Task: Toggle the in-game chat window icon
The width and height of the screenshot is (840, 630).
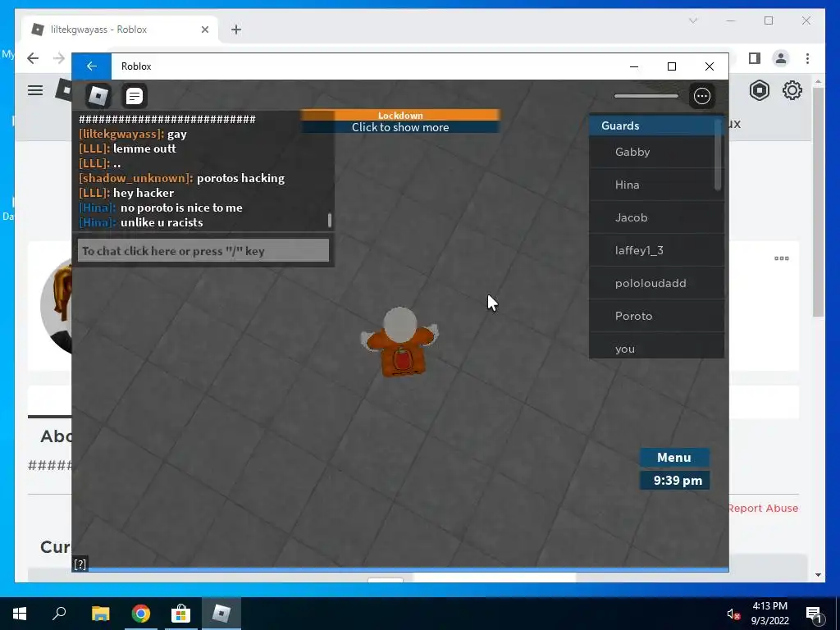Action: (x=134, y=96)
